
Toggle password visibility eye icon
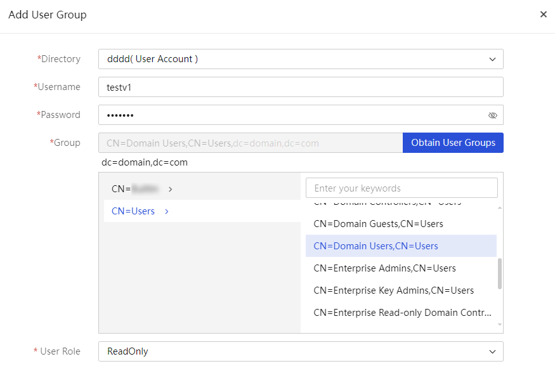(492, 115)
